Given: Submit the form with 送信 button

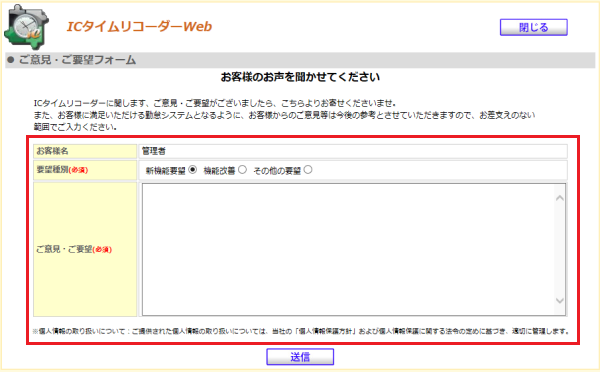Looking at the screenshot, I should [x=300, y=357].
